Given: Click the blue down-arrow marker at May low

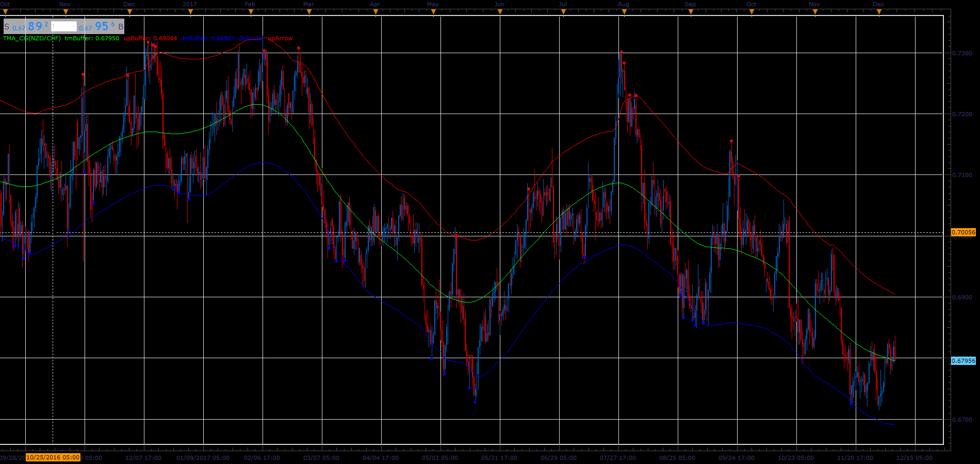Looking at the screenshot, I should [475, 402].
